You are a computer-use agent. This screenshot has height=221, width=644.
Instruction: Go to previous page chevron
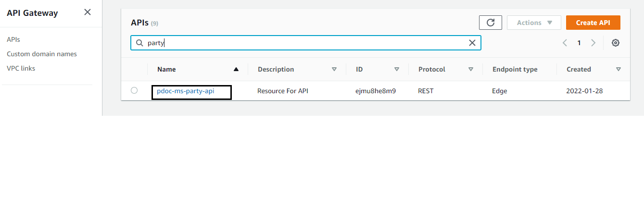click(565, 43)
